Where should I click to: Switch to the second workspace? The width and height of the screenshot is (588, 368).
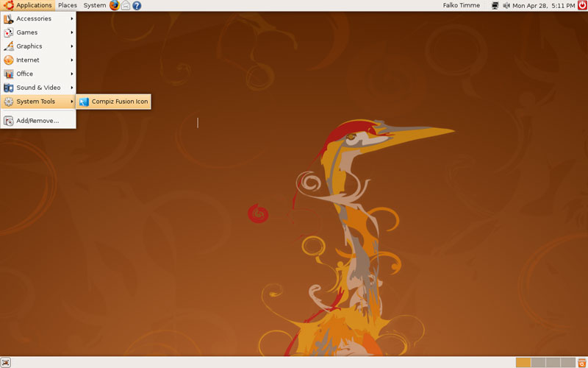(538, 362)
